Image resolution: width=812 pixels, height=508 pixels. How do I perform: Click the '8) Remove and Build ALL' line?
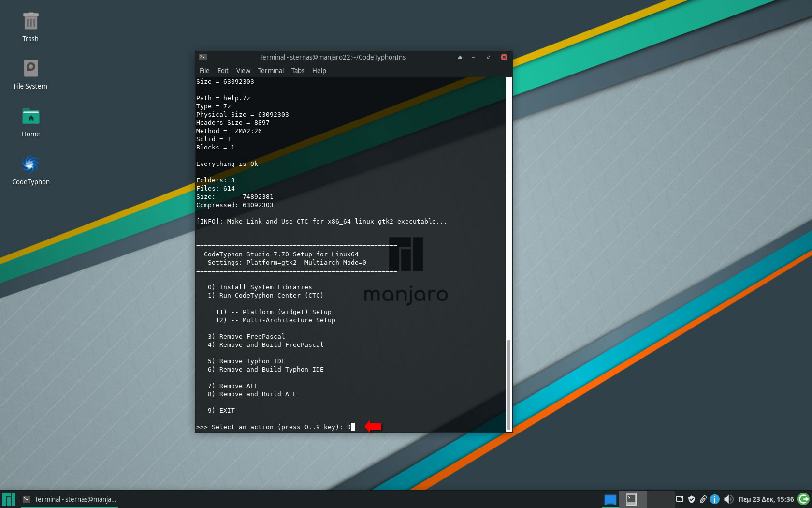point(252,394)
